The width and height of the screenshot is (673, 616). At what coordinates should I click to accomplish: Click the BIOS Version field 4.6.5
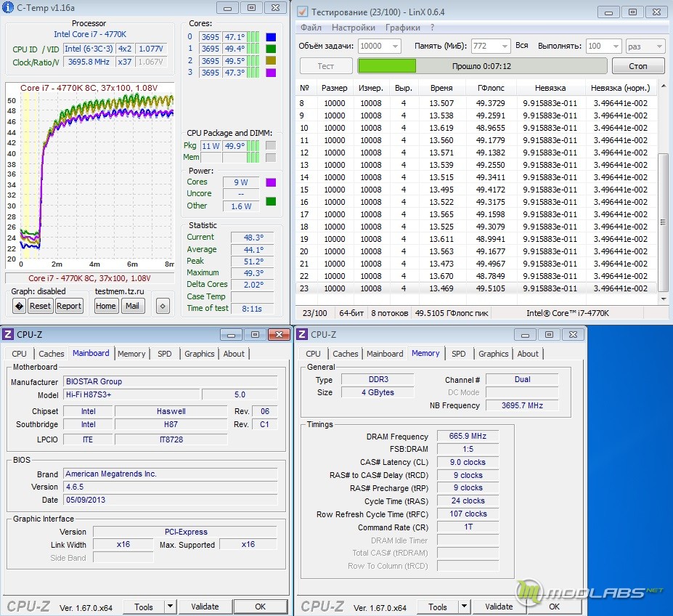[x=171, y=487]
